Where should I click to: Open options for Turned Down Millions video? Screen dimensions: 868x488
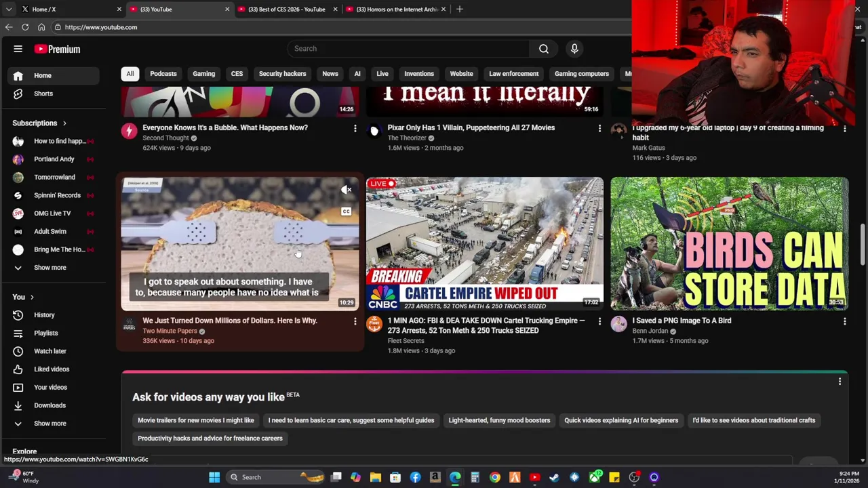point(355,321)
